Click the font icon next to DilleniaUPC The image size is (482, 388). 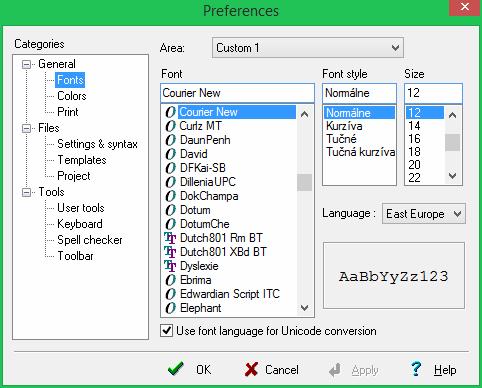[170, 182]
